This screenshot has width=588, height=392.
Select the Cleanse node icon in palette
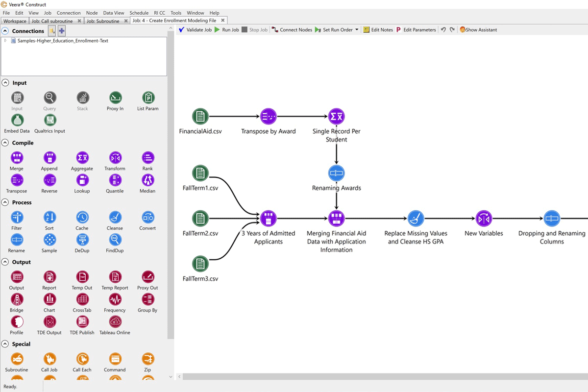coord(115,217)
